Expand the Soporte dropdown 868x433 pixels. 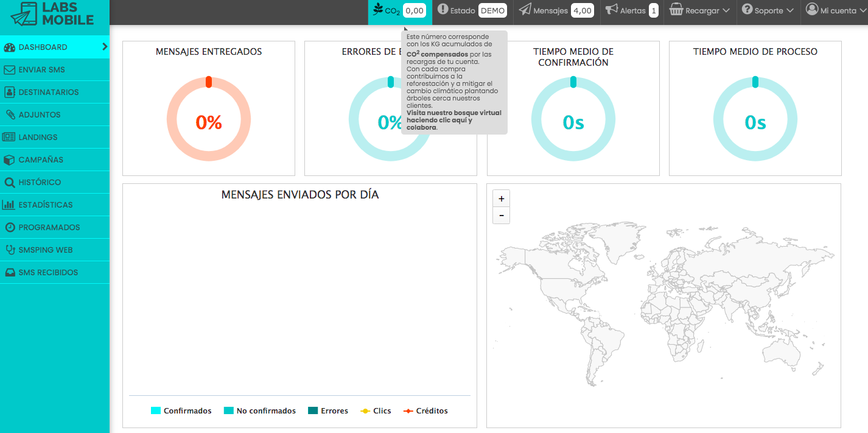768,11
